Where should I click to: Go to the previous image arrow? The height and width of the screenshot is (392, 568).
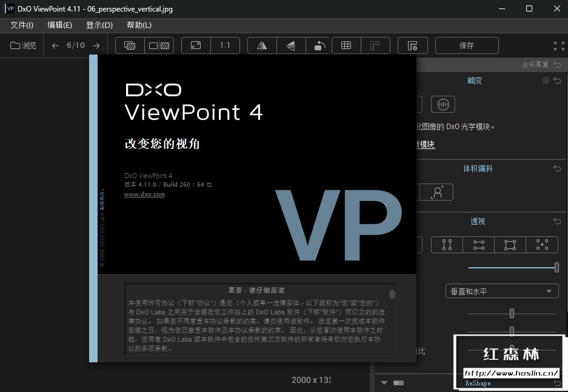point(55,45)
